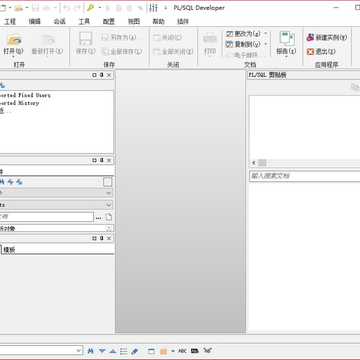Click the execute play-arrow icon in title bar
The width and height of the screenshot is (360, 360).
[108, 8]
